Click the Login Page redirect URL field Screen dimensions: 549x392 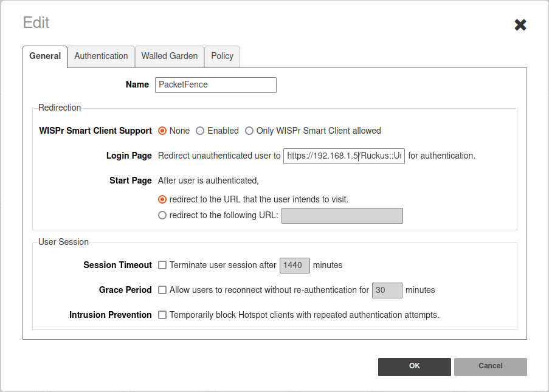pyautogui.click(x=344, y=156)
